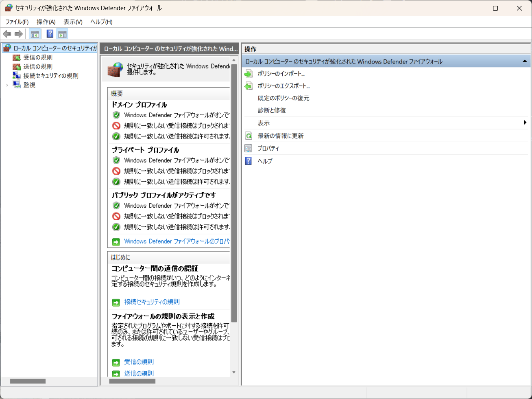Screen dimensions: 532x399
Task: Select the ローカル コンピューター root tree node
Action: (x=55, y=48)
